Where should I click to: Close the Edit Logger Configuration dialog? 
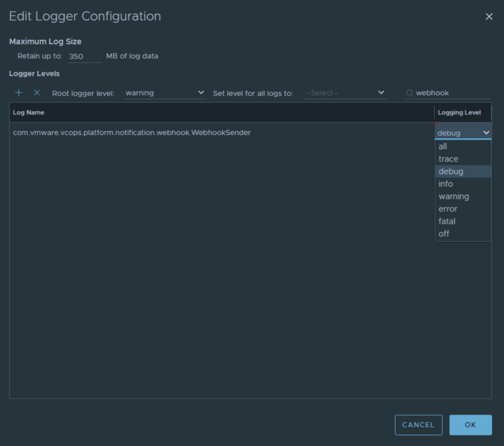point(489,17)
